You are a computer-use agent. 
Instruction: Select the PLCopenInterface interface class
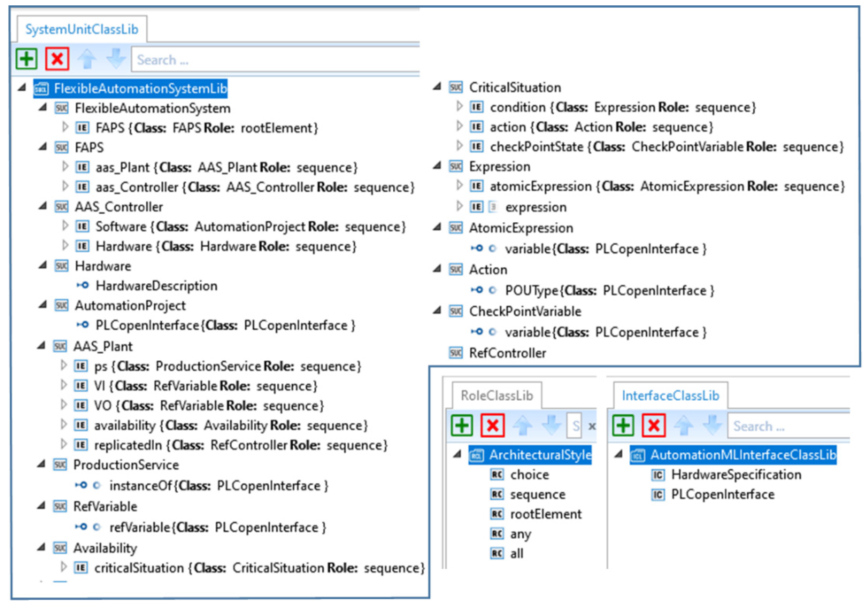pyautogui.click(x=723, y=495)
